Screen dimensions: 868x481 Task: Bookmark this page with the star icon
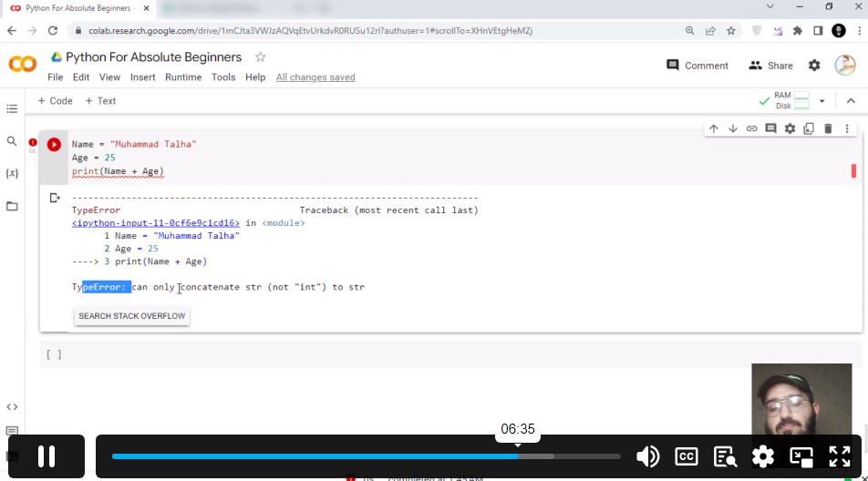731,31
